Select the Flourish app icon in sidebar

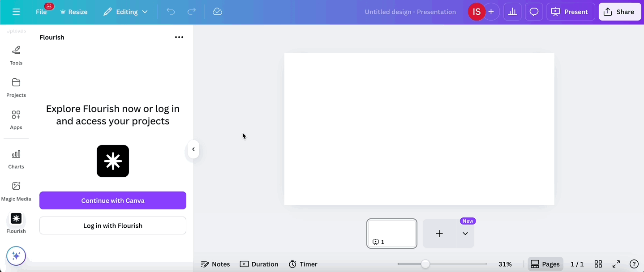[x=16, y=218]
